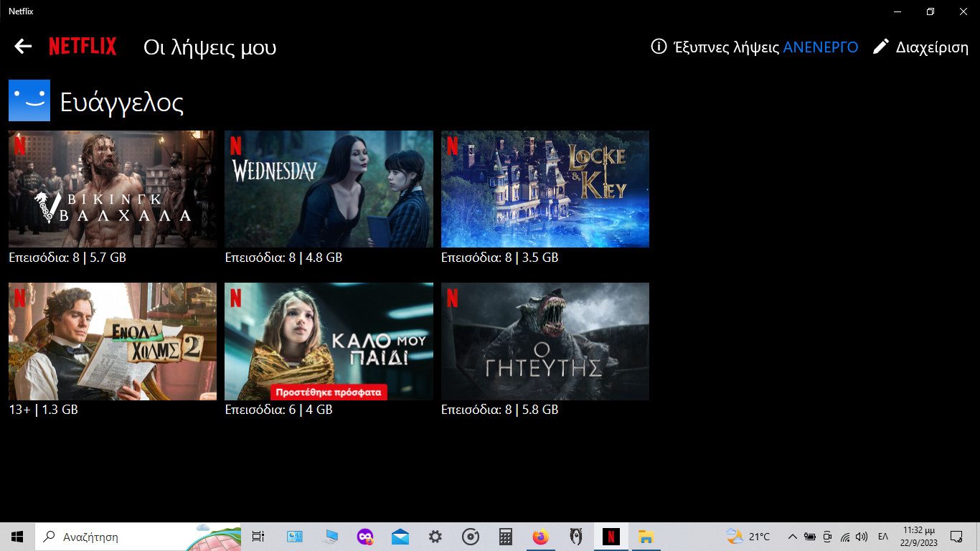Switch the ΕΛ input language indicator
980x551 pixels.
(x=883, y=537)
